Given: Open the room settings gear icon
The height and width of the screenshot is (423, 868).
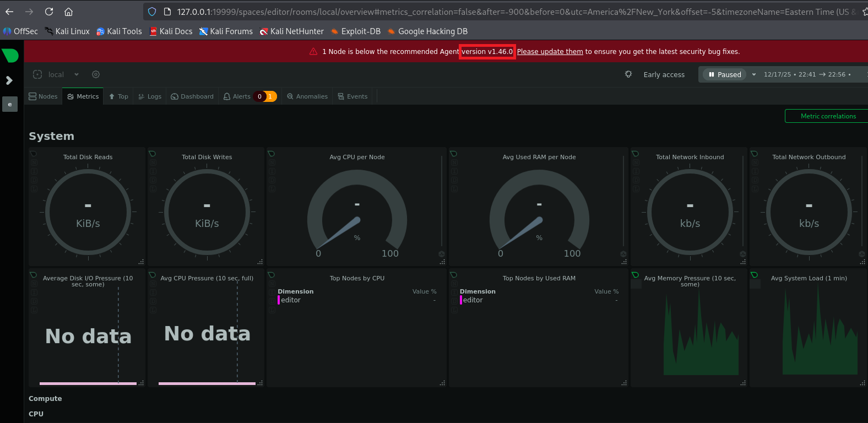Looking at the screenshot, I should (96, 74).
